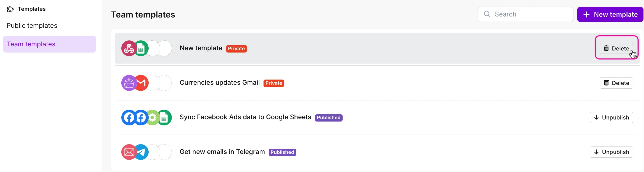The width and height of the screenshot is (644, 172).
Task: Focus the Search input field
Action: coord(526,14)
